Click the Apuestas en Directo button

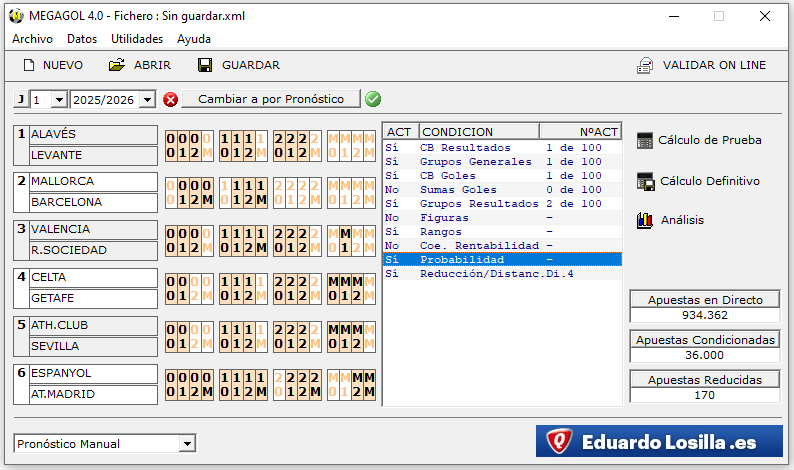click(705, 300)
